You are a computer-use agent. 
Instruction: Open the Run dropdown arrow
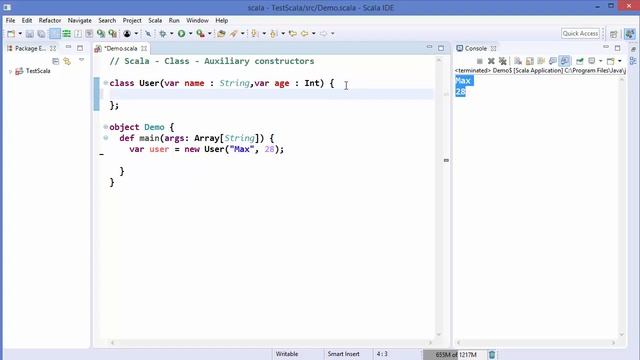[x=190, y=34]
